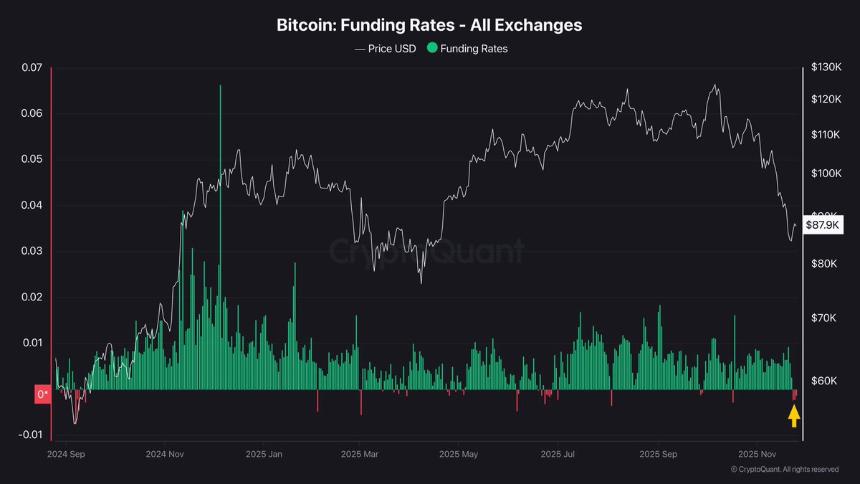Click the 0.07 left axis value
The height and width of the screenshot is (484, 860).
pyautogui.click(x=33, y=68)
